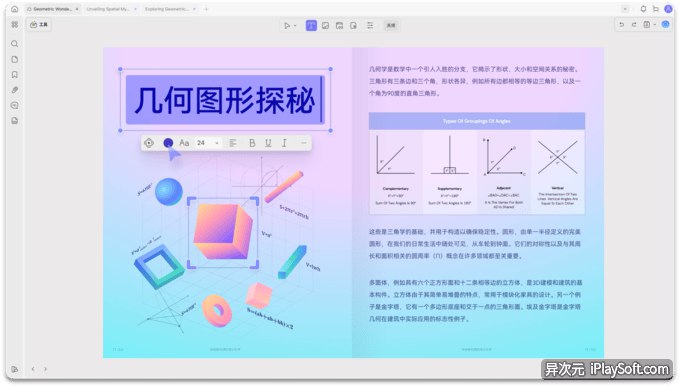Open the Aa font family selector

(x=184, y=143)
